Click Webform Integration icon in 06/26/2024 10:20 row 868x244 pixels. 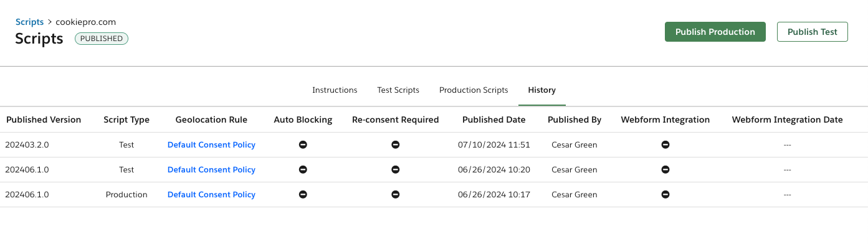(665, 169)
